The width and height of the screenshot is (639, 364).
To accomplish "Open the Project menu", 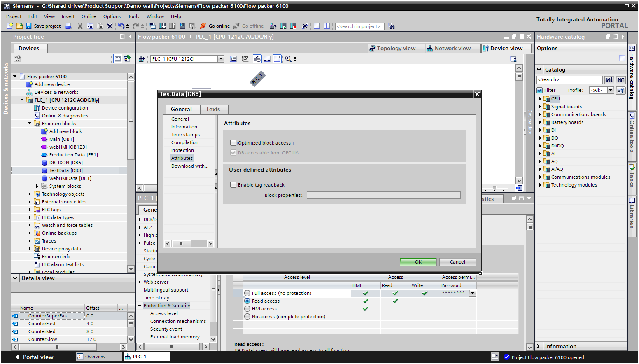I will point(14,16).
